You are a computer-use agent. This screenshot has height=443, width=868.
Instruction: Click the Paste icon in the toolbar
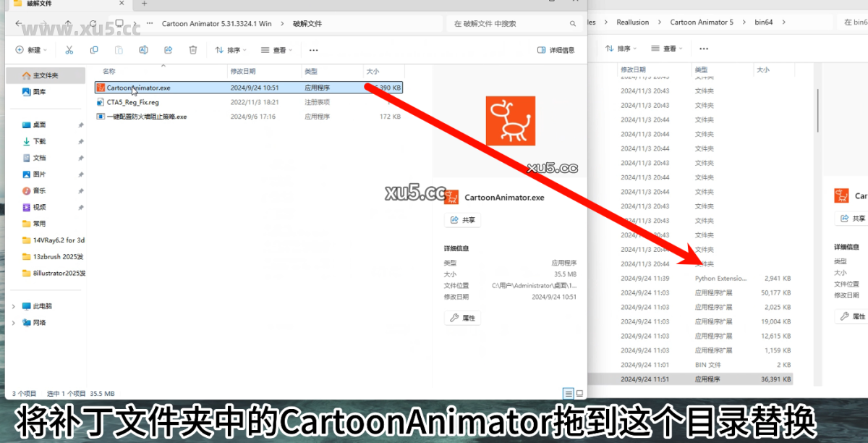[x=119, y=50]
